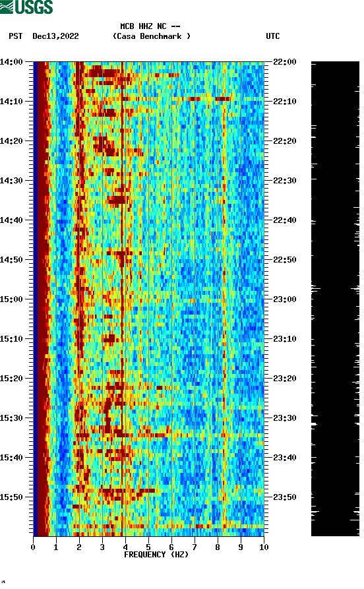364x589 pixels.
Task: Click the 22:00 UTC time label
Action: 285,62
